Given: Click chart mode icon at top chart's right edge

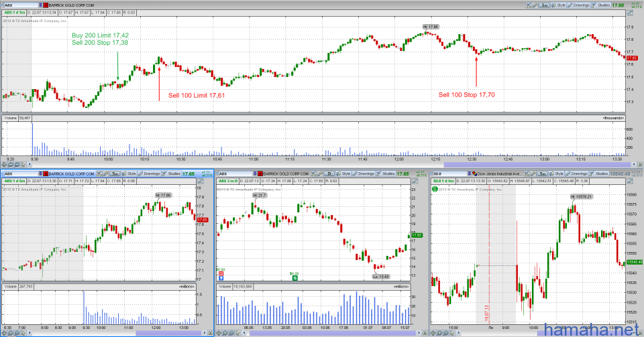Looking at the screenshot, I should [x=630, y=13].
